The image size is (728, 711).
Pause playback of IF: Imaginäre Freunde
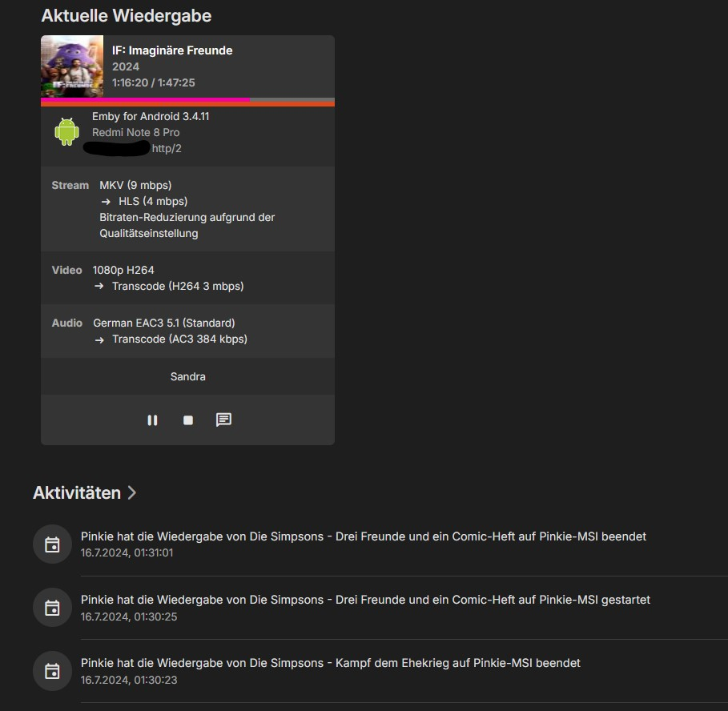(x=152, y=420)
